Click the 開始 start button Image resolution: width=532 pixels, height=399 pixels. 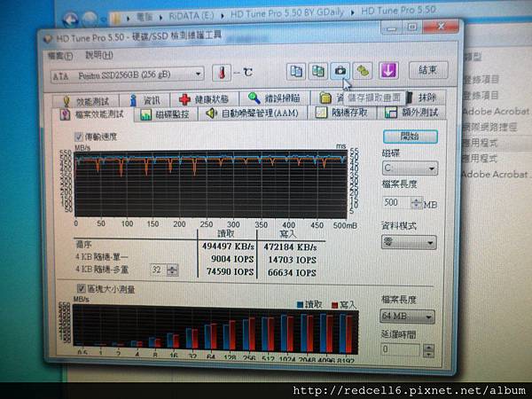[x=411, y=137]
